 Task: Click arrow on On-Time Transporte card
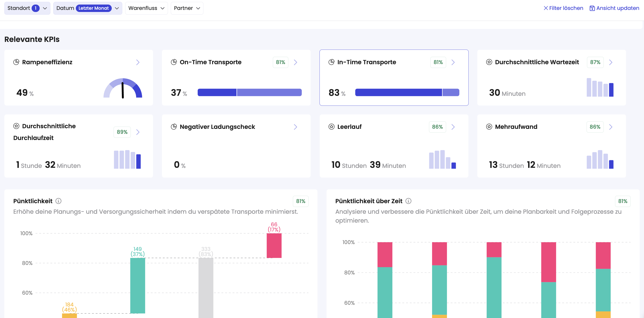click(x=296, y=62)
